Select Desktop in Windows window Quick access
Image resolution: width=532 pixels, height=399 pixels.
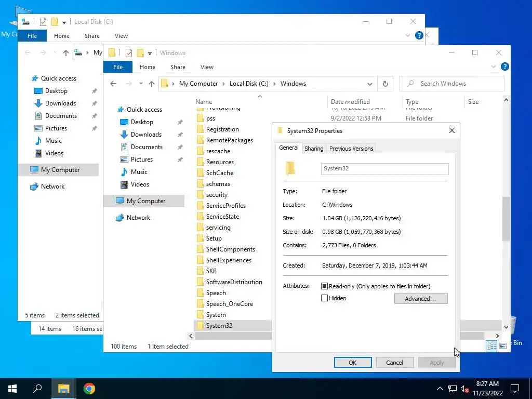pyautogui.click(x=142, y=122)
